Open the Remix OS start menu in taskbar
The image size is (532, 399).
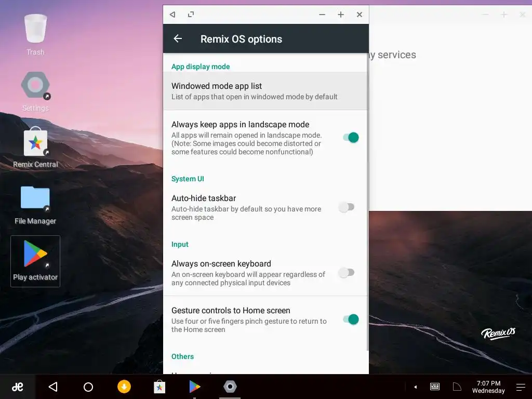coord(18,387)
